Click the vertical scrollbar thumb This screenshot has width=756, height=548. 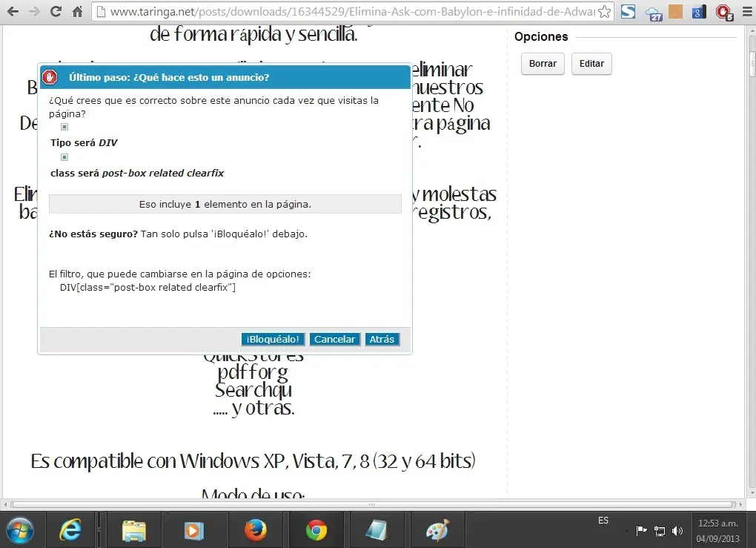point(752,63)
